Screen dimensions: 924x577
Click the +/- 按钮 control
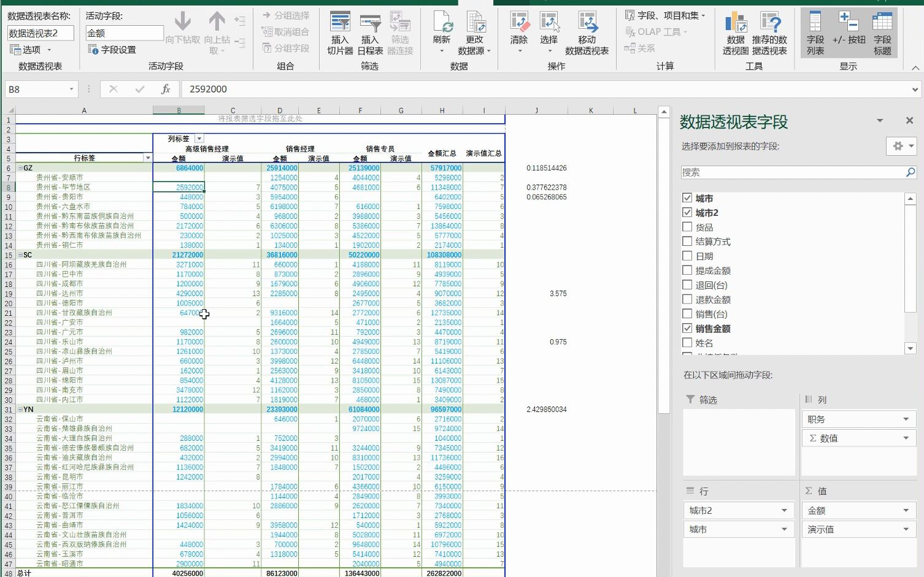tap(850, 32)
